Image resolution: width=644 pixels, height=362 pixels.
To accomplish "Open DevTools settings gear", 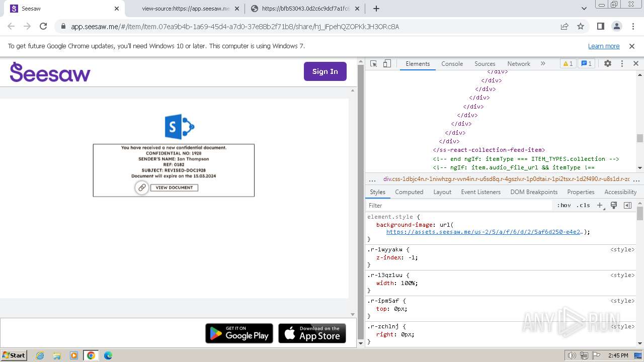I will point(608,64).
